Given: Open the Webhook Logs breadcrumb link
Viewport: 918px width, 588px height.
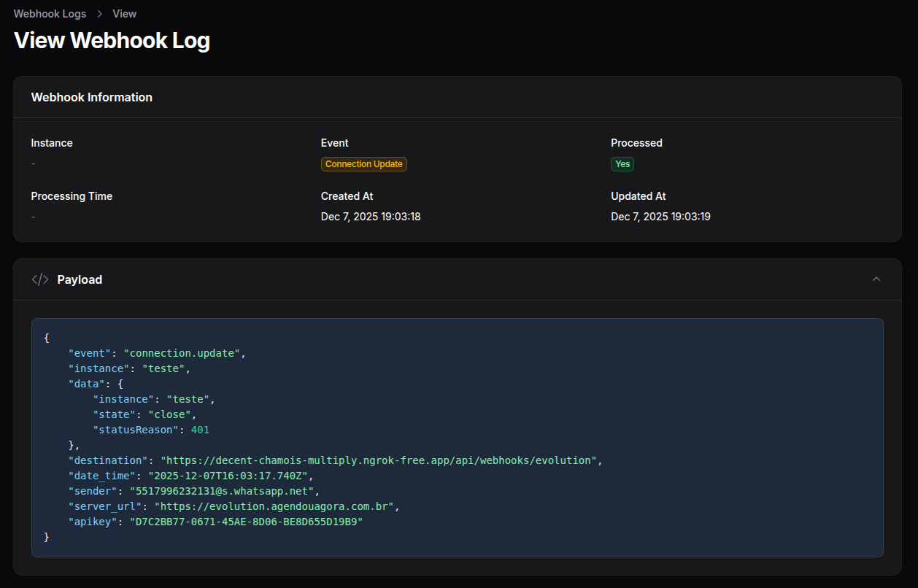Looking at the screenshot, I should [50, 13].
